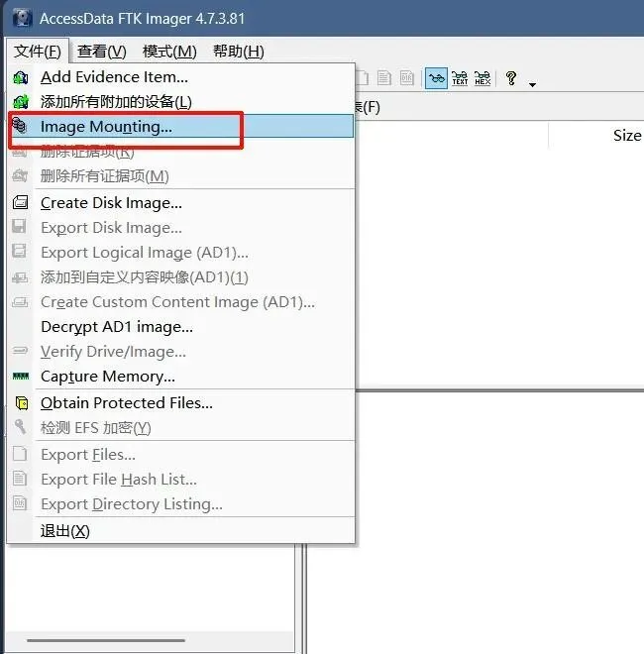Click the export directory listing toolbar icon
The image size is (644, 654).
(x=406, y=78)
